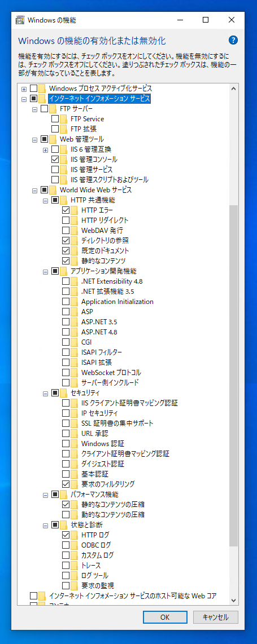Check .NET Extensibility 4.8 checkbox
The width and height of the screenshot is (257, 644).
pos(66,281)
